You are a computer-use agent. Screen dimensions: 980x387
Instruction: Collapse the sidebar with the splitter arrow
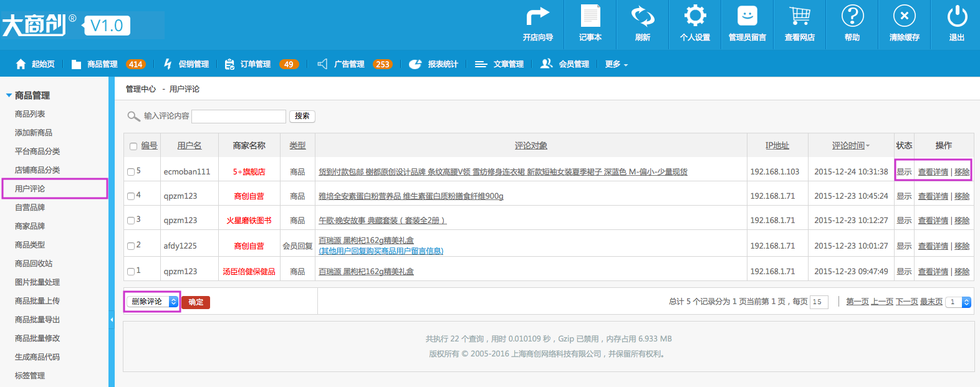112,320
